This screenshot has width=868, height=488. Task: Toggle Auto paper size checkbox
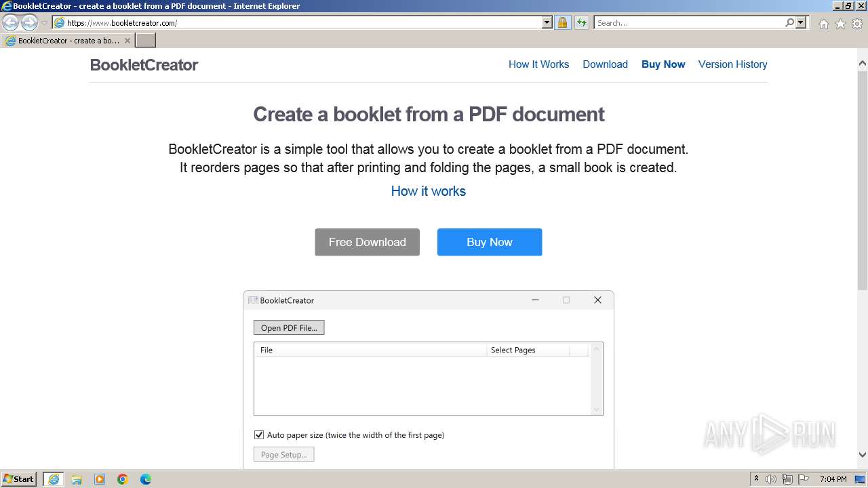[259, 435]
